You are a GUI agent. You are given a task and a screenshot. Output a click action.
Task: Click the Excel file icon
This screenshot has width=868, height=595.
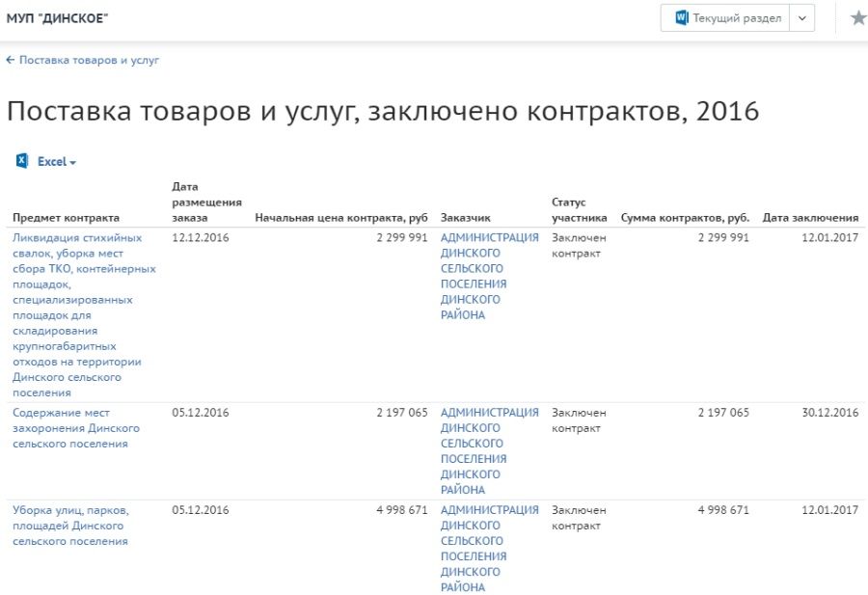pos(22,161)
